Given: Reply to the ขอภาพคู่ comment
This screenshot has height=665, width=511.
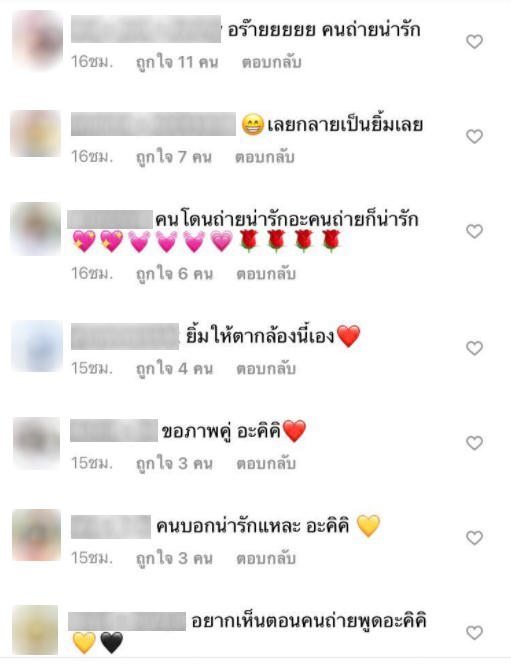Looking at the screenshot, I should tap(266, 464).
